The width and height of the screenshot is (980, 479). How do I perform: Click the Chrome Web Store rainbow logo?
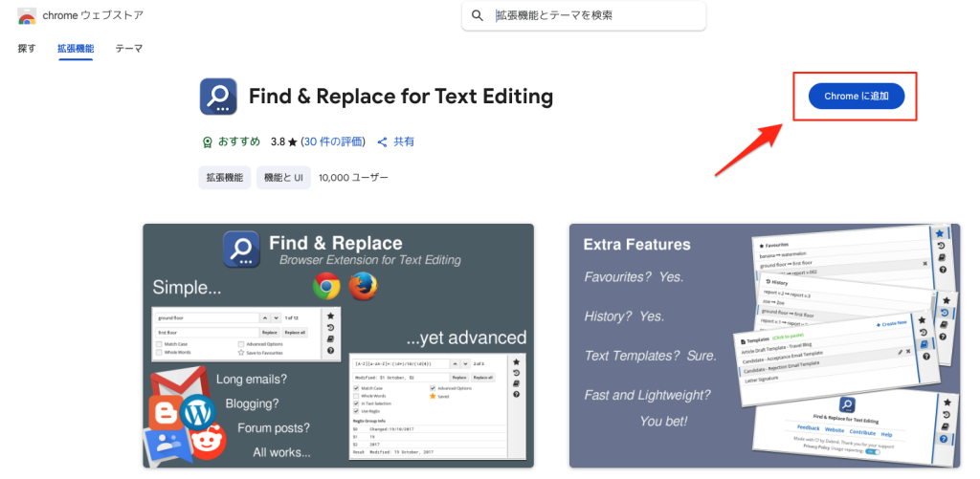27,16
